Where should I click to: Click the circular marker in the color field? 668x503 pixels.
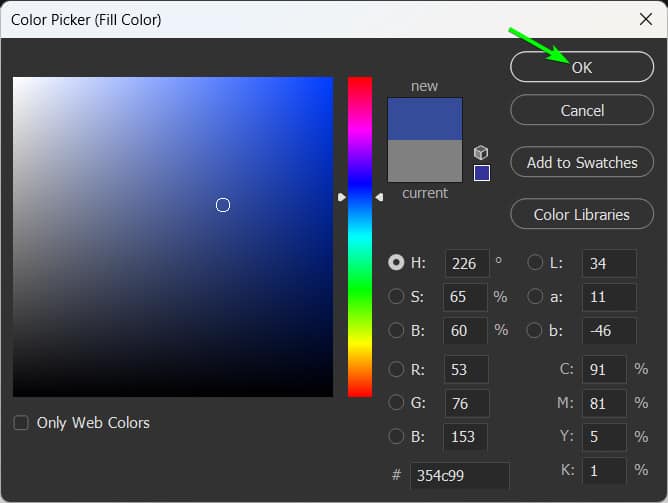tap(223, 205)
